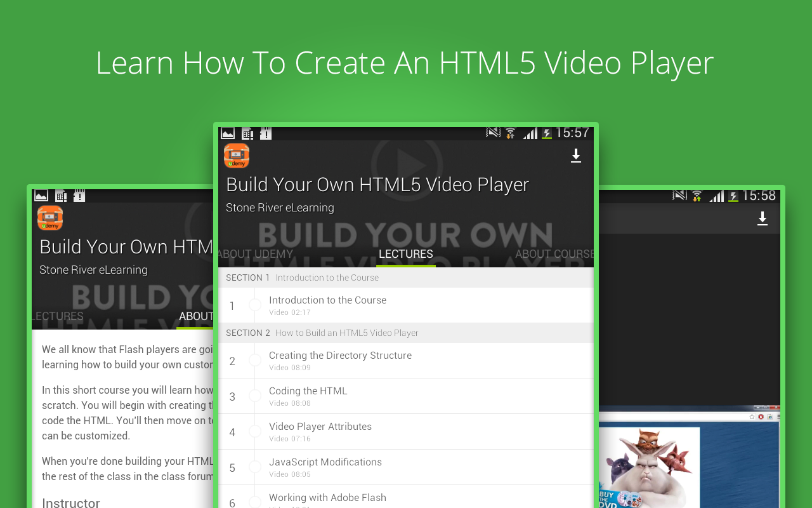
Task: Open lecture 1 Introduction to the Course
Action: tap(406, 305)
